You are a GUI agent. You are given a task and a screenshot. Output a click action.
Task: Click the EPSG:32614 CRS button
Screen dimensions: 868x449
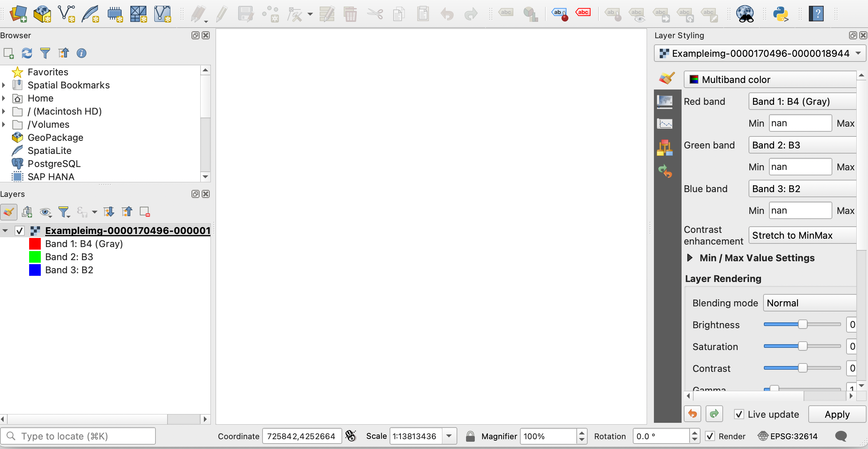[788, 436]
